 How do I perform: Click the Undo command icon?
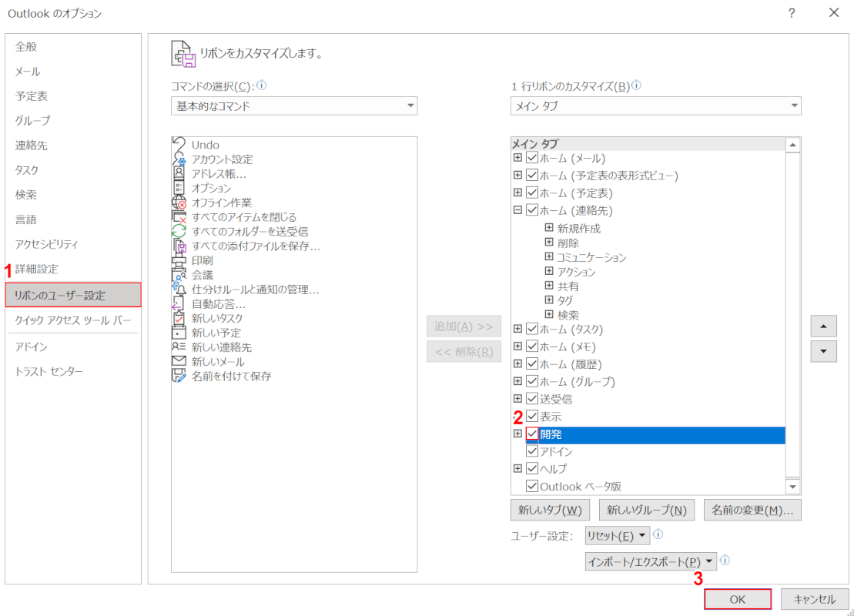(179, 144)
